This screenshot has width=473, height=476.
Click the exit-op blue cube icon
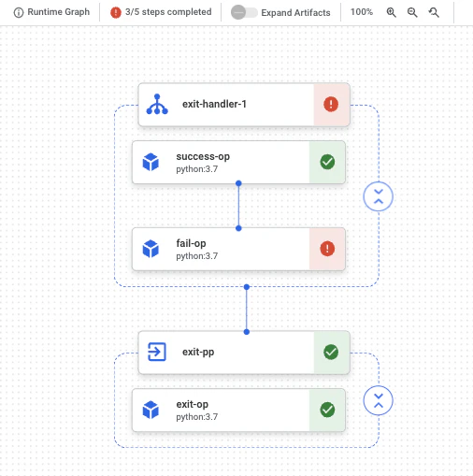tap(150, 410)
